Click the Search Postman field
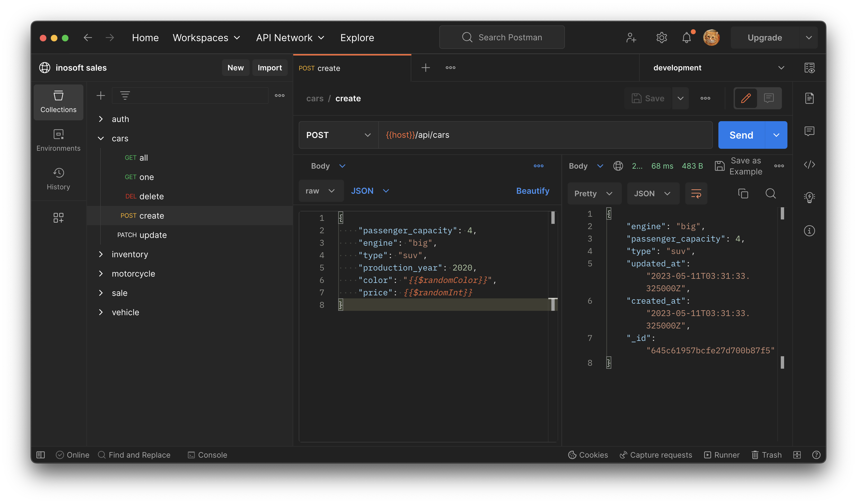Image resolution: width=857 pixels, height=504 pixels. click(x=502, y=37)
